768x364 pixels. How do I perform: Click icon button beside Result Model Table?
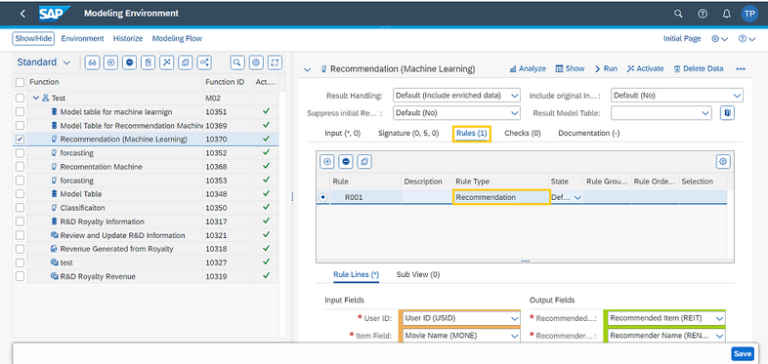tap(727, 113)
